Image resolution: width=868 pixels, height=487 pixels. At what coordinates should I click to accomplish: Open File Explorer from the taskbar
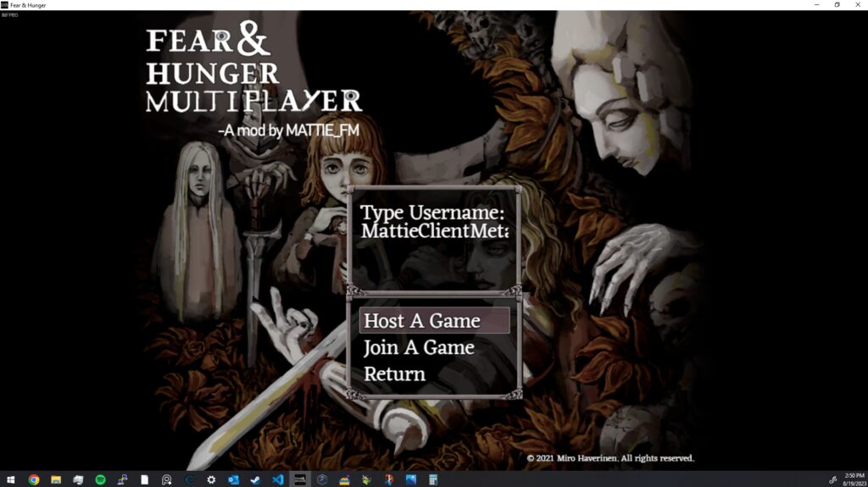[x=56, y=480]
